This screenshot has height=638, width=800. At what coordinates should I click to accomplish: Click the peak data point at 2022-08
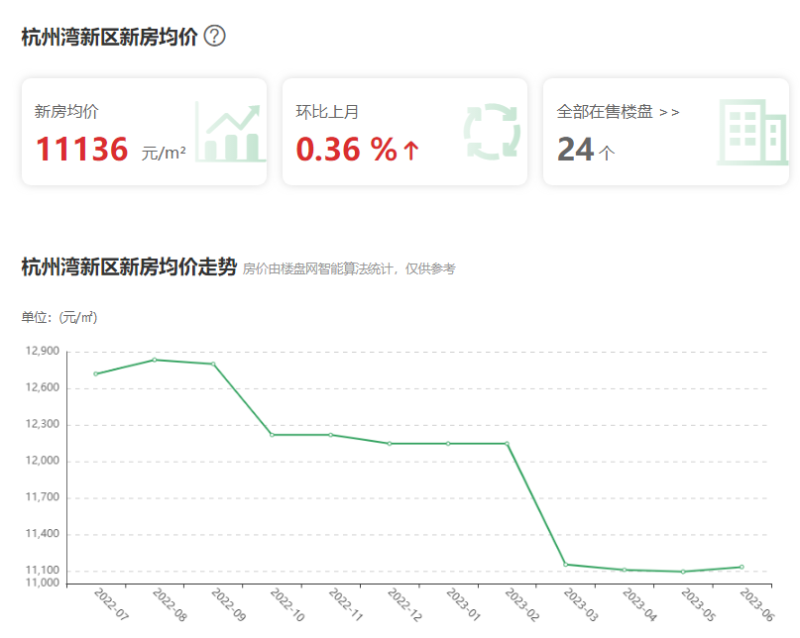[x=154, y=360]
